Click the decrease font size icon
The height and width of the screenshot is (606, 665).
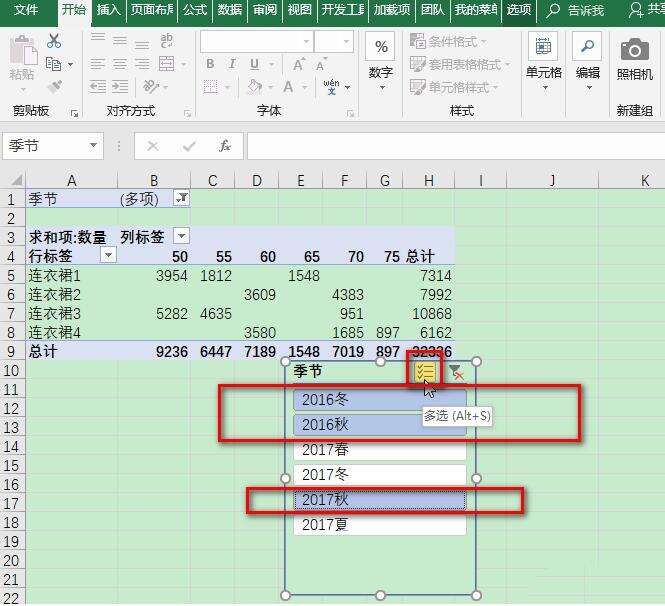(321, 64)
